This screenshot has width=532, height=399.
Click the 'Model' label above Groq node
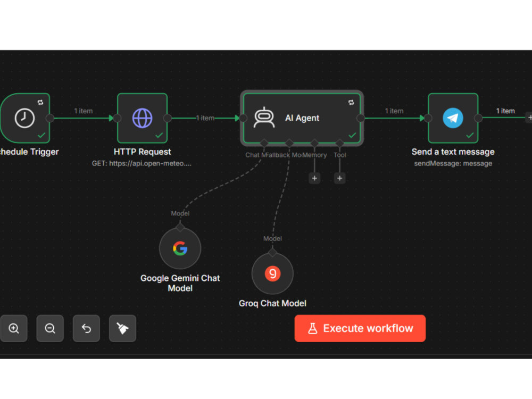click(x=272, y=238)
